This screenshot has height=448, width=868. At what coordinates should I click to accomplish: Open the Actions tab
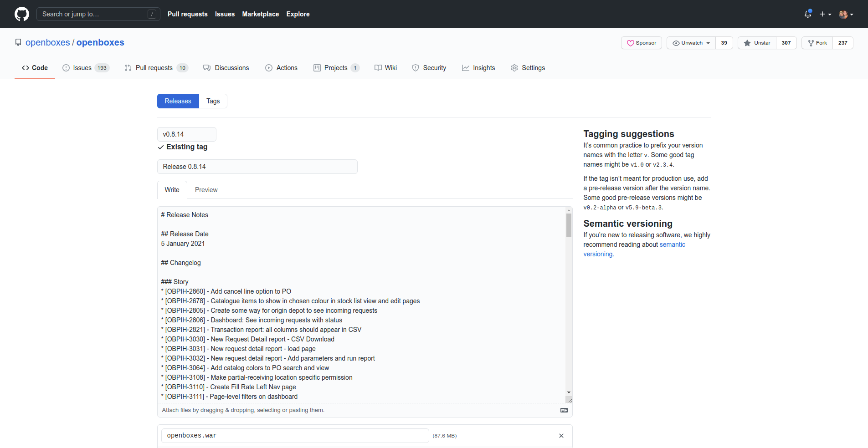(x=281, y=68)
